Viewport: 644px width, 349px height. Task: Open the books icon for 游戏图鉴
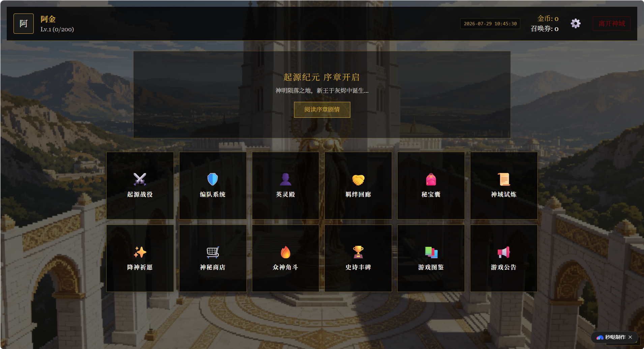click(x=431, y=252)
